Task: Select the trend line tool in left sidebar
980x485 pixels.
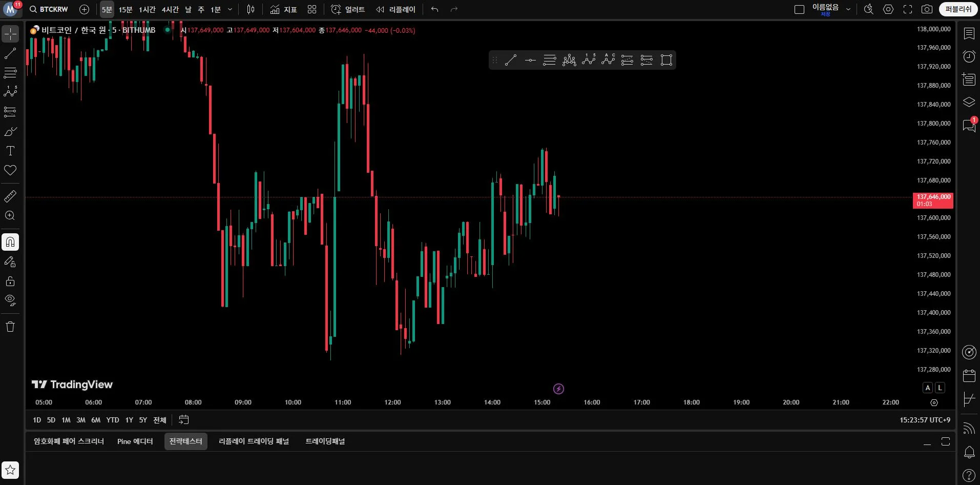Action: (10, 53)
